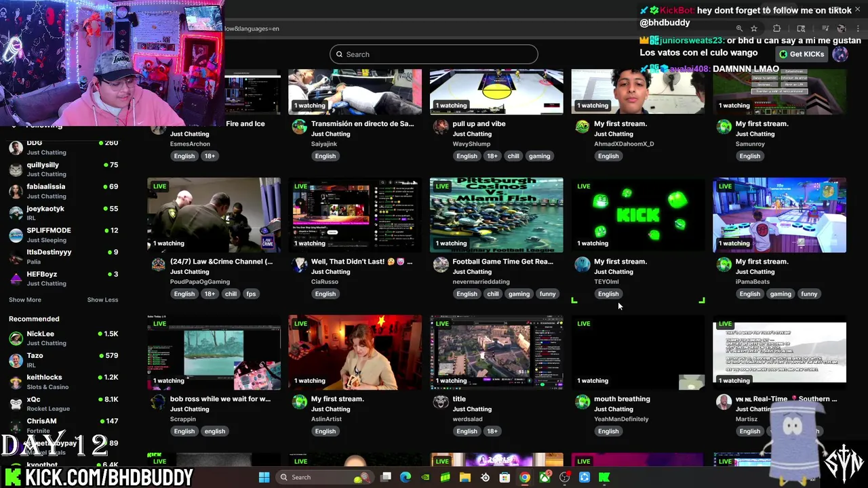Screen dimensions: 868x488
Task: Open recommended channel NickLee
Action: click(x=63, y=338)
